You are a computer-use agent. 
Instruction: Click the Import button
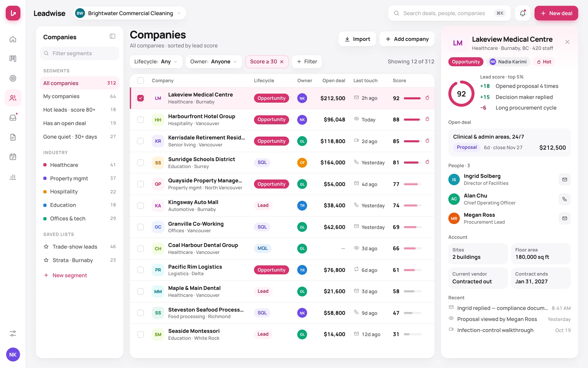click(357, 39)
